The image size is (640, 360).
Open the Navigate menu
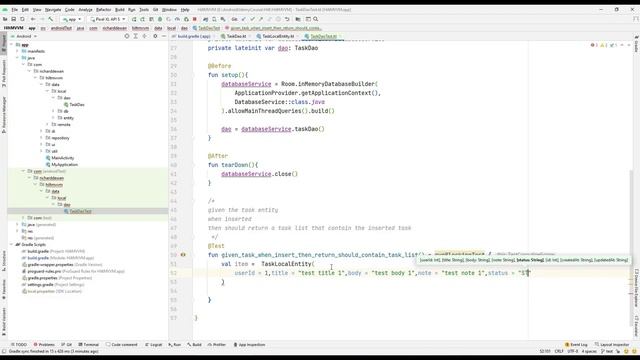point(53,9)
